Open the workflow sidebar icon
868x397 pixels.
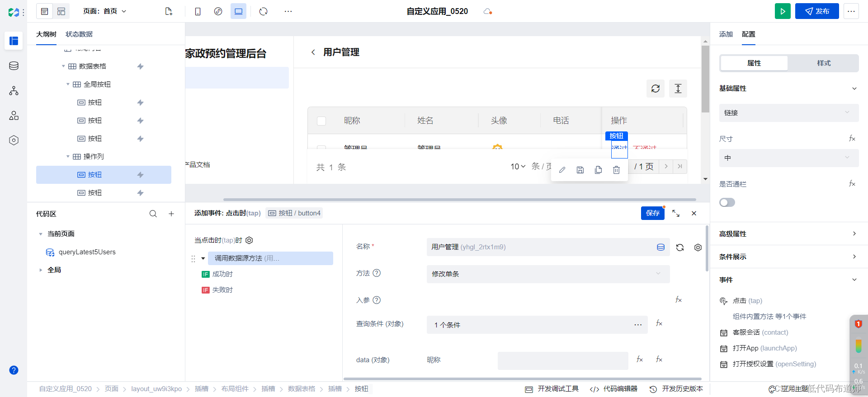click(x=14, y=91)
